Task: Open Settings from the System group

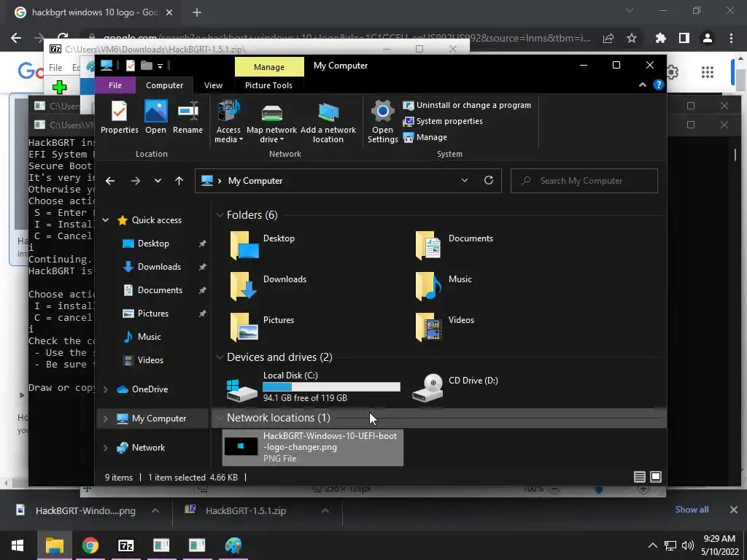Action: [x=382, y=122]
